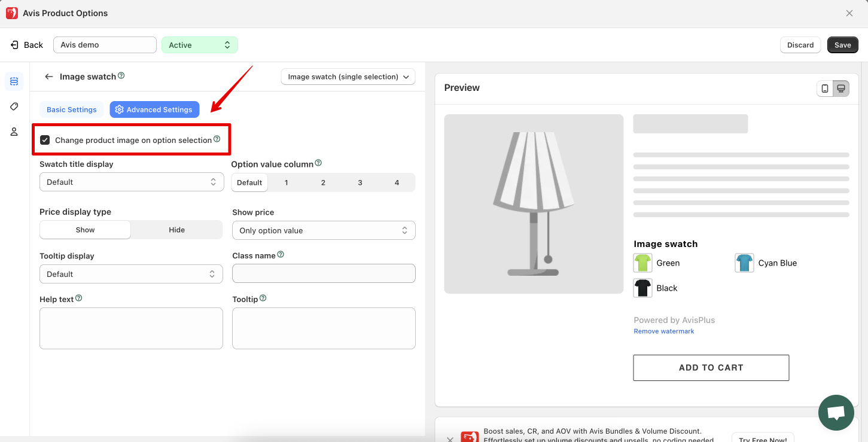The height and width of the screenshot is (442, 868).
Task: Click the Remove watermark link
Action: pos(664,331)
